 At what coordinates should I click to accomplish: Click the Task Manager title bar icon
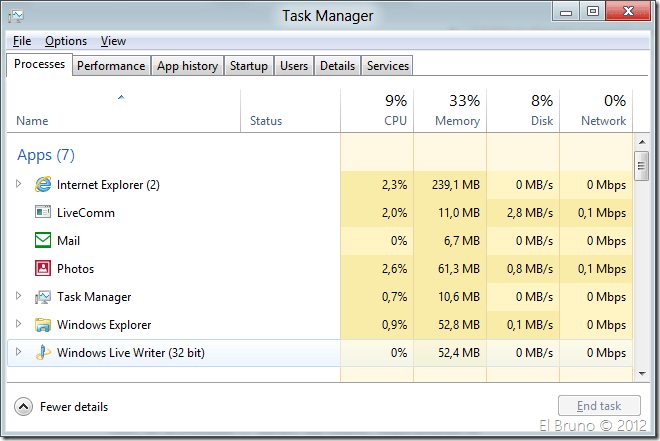(x=17, y=16)
